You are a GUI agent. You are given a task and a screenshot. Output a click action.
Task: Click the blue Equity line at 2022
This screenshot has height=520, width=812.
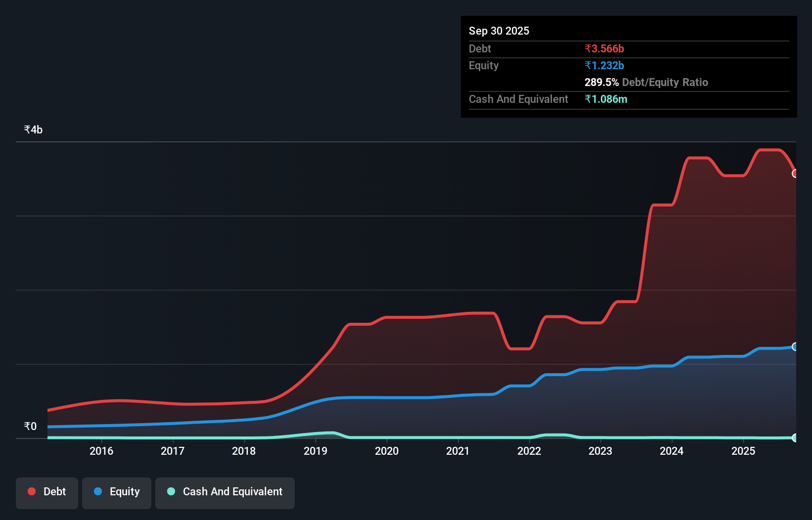pos(529,386)
